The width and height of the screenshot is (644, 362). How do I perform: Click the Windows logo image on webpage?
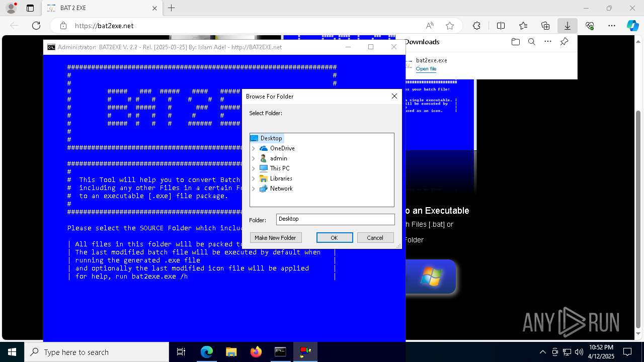[x=431, y=277]
